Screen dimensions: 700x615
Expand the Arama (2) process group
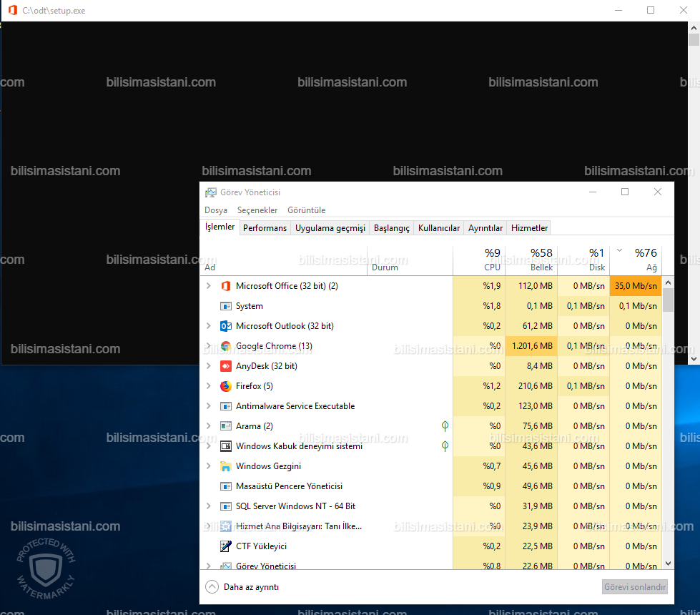(x=209, y=426)
